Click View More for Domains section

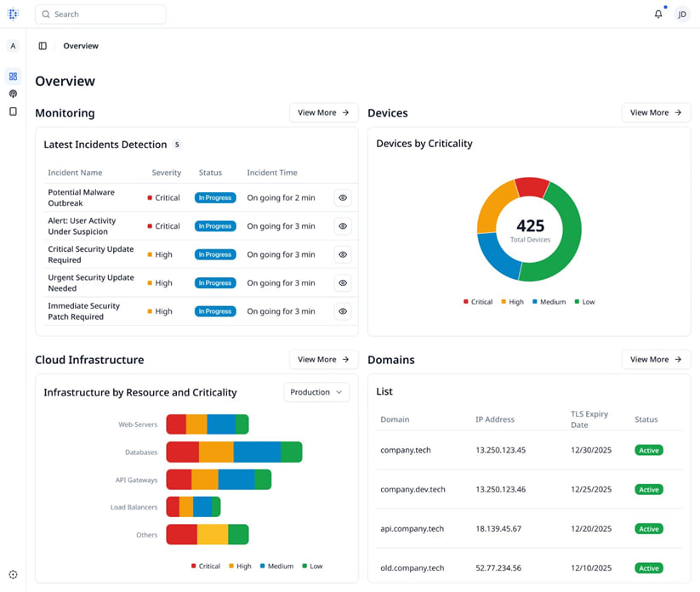click(656, 360)
